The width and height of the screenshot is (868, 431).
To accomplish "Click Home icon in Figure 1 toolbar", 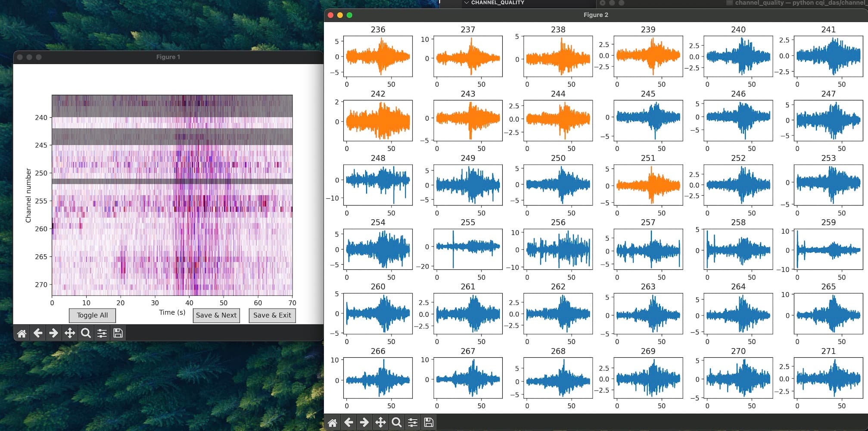I will (x=22, y=333).
